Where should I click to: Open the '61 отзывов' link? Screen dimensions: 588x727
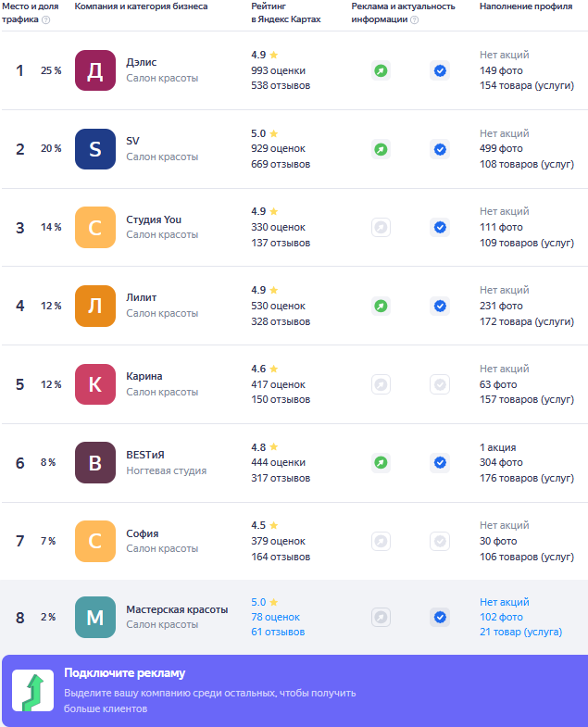click(278, 632)
